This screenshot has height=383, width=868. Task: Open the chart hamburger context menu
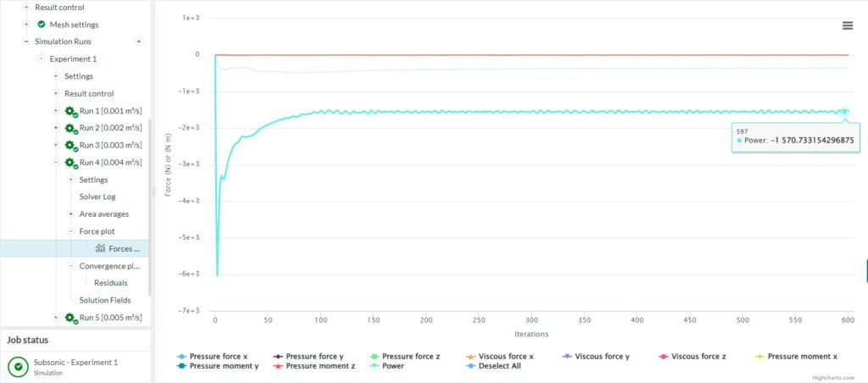pyautogui.click(x=847, y=25)
